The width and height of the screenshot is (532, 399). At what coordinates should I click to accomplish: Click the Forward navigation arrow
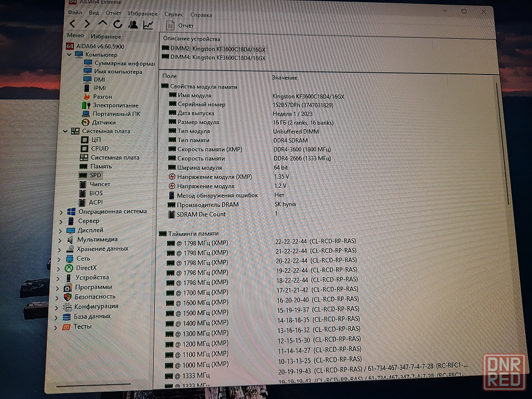coord(87,24)
